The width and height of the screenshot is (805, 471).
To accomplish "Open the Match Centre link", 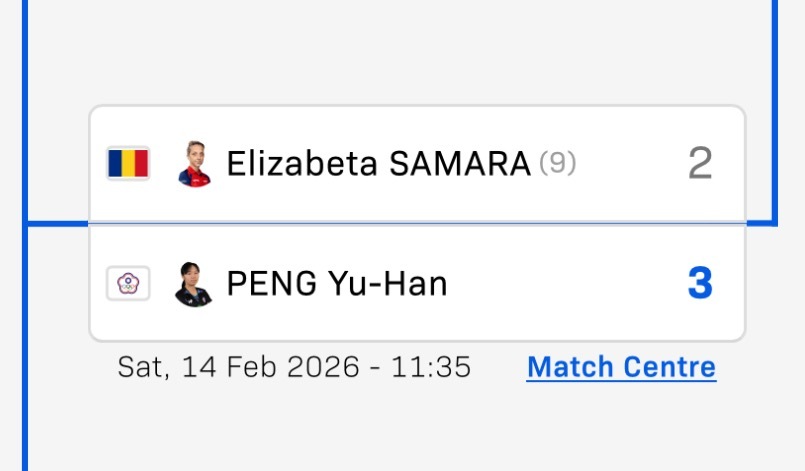I will coord(621,367).
